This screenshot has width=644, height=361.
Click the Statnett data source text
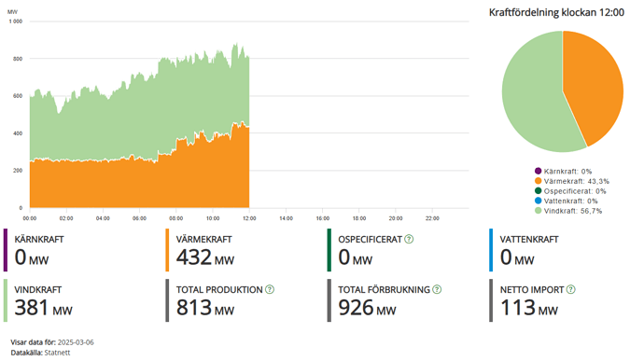pyautogui.click(x=57, y=353)
